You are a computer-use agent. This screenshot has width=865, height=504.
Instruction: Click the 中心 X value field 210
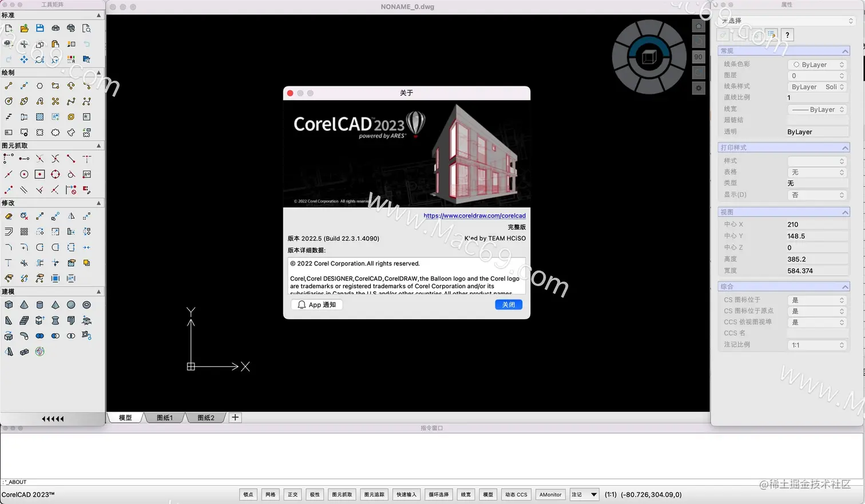[817, 224]
